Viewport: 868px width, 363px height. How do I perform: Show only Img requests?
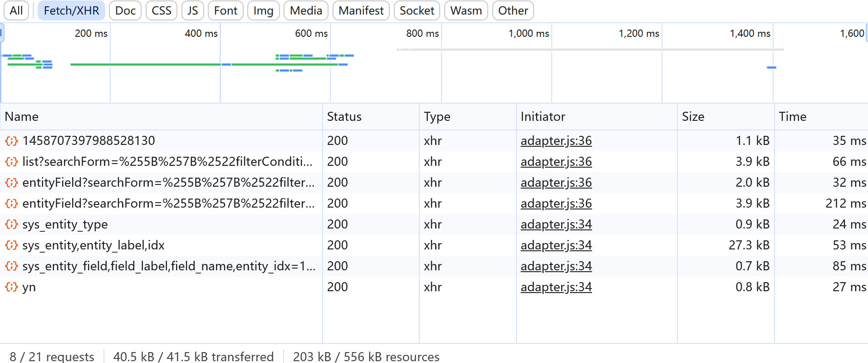[263, 10]
